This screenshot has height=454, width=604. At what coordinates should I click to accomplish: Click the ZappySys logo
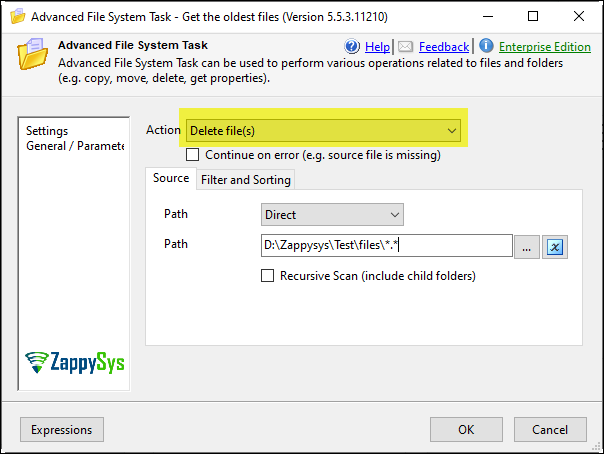tap(75, 362)
